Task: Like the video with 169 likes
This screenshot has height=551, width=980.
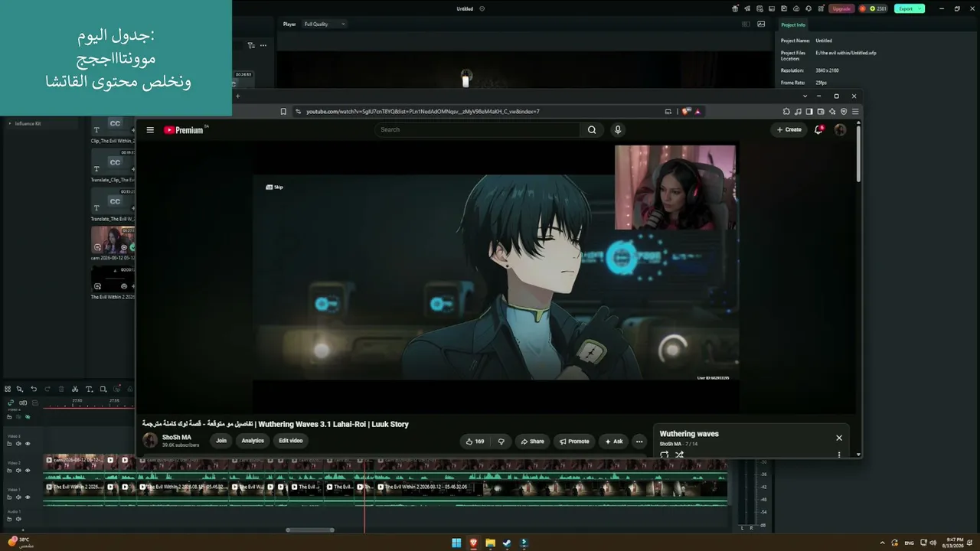Action: (x=475, y=442)
